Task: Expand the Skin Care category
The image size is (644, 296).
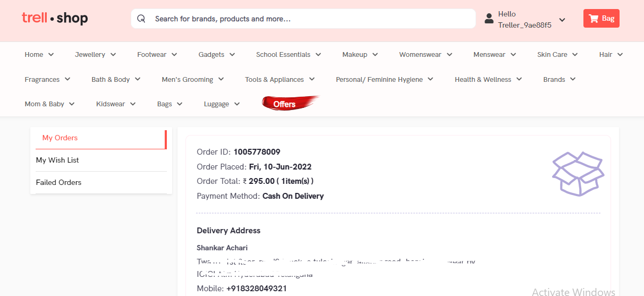Action: (557, 54)
